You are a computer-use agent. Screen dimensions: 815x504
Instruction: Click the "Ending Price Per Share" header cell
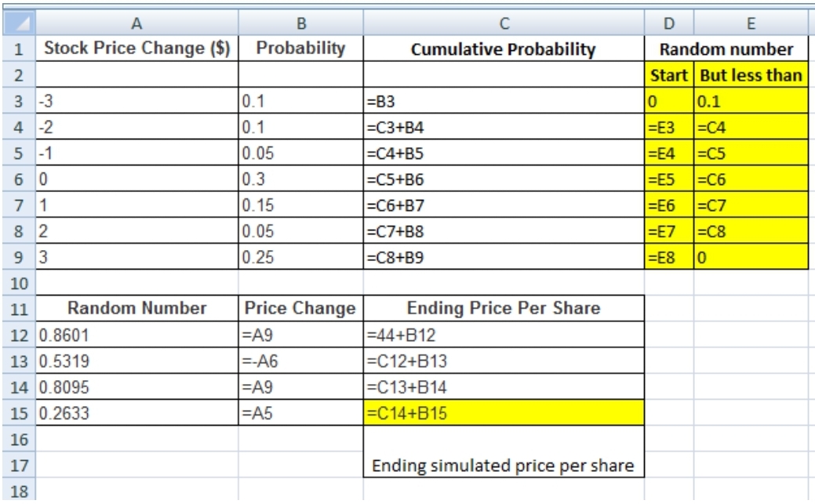[504, 308]
